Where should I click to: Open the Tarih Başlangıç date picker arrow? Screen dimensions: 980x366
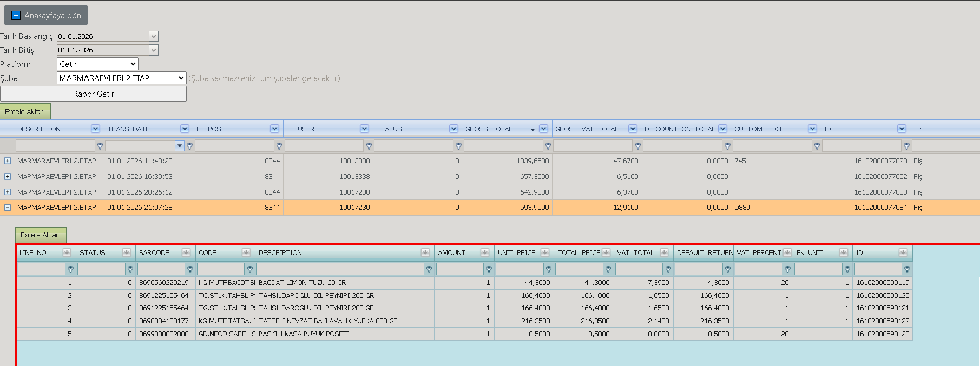154,36
